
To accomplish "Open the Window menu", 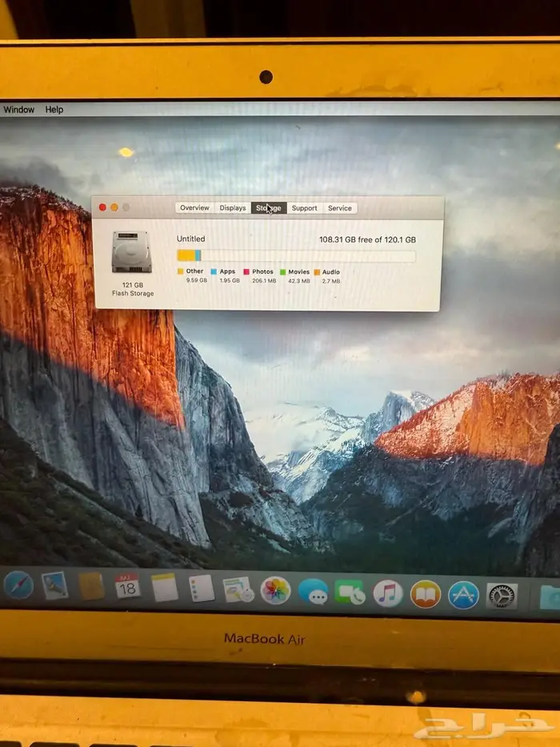I will (x=18, y=110).
